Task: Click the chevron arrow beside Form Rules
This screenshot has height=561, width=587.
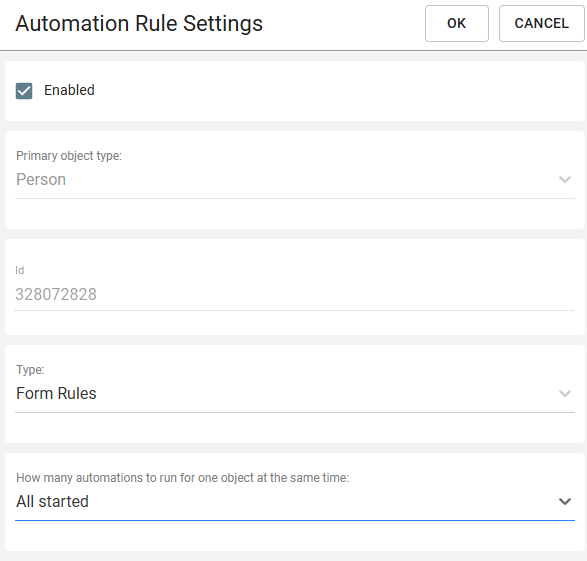Action: point(565,394)
